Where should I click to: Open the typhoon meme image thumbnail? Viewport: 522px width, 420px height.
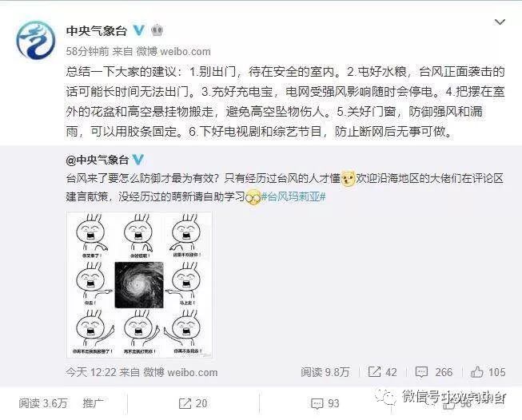[x=139, y=285]
